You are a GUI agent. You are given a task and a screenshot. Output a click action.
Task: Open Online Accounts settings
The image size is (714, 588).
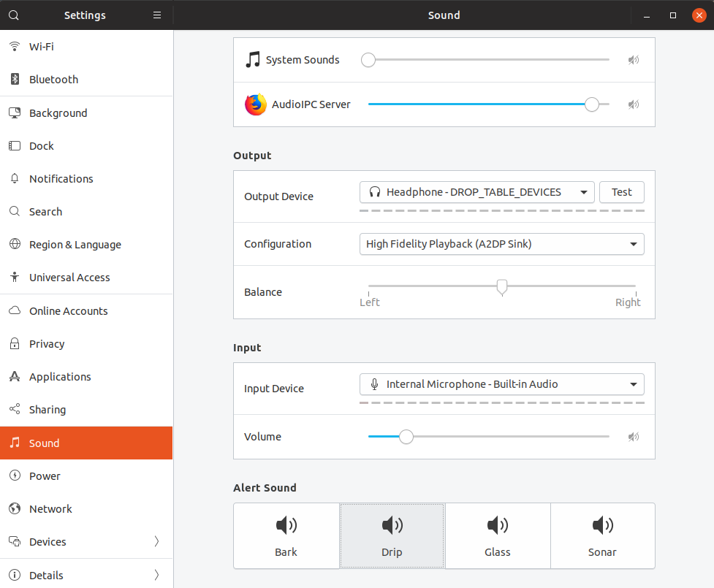click(x=86, y=310)
